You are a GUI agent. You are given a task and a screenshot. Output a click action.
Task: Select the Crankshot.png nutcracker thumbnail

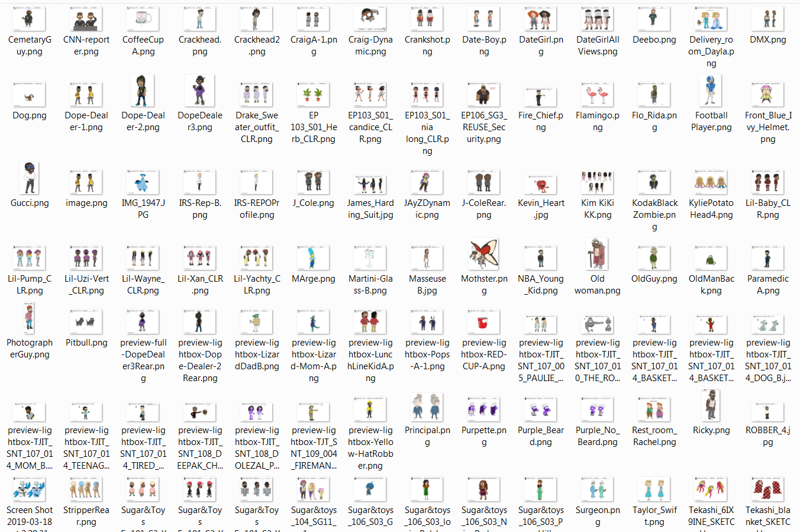[x=427, y=18]
